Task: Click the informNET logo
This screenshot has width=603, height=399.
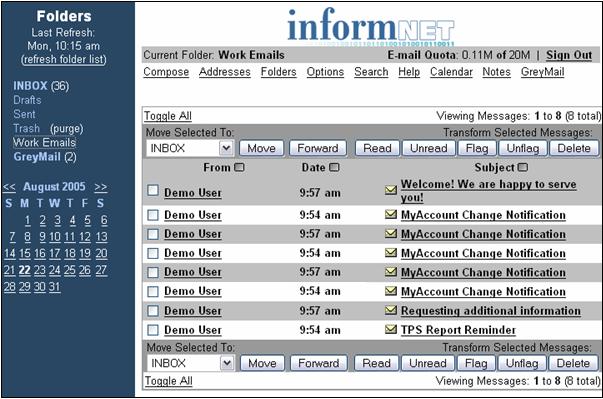Action: (x=371, y=26)
